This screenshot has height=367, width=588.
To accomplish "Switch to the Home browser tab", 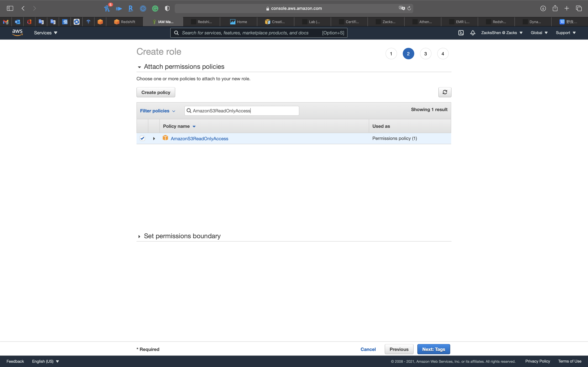I will pos(239,22).
